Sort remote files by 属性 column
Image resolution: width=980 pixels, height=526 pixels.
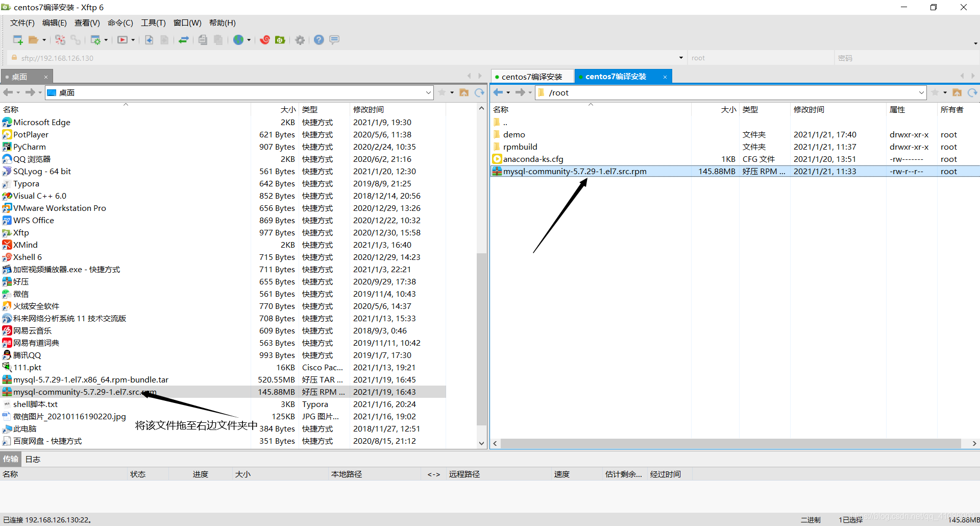pos(912,109)
